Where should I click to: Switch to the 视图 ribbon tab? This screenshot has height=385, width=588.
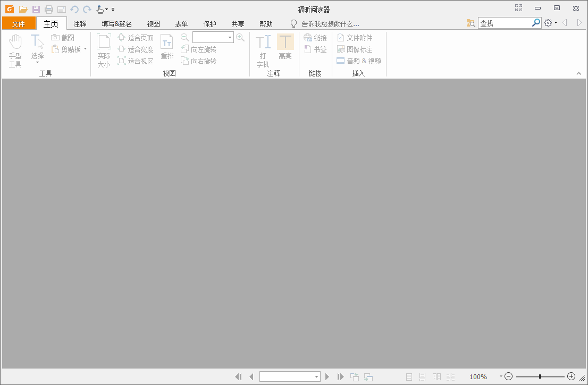pyautogui.click(x=153, y=23)
